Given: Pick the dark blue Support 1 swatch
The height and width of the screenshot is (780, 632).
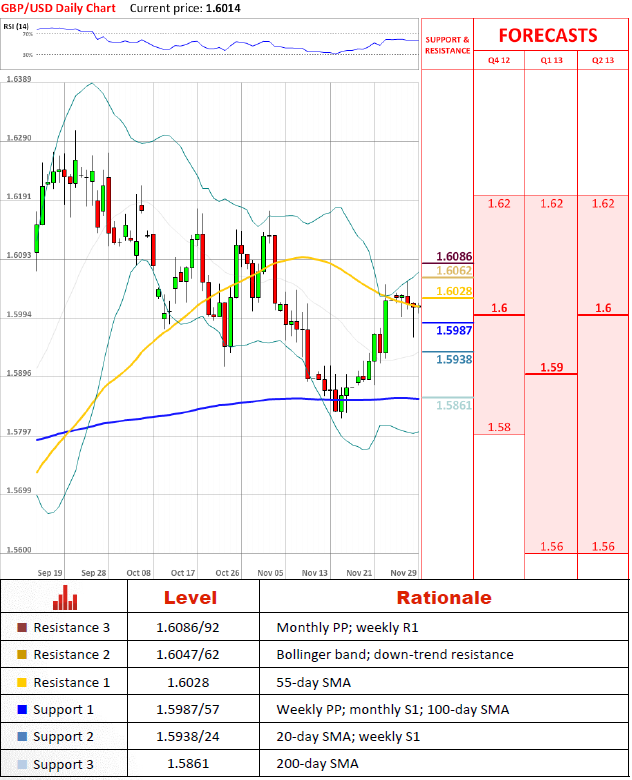Looking at the screenshot, I should (x=22, y=710).
